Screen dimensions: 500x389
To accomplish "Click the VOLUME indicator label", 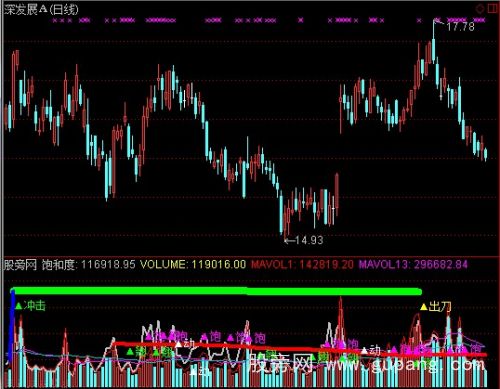I will coord(193,265).
